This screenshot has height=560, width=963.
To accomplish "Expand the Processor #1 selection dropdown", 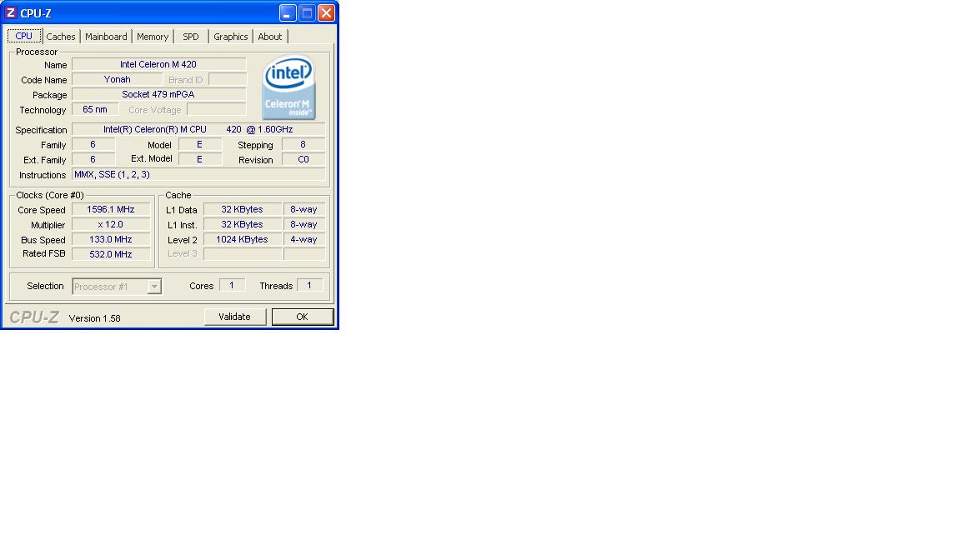I will pos(154,287).
